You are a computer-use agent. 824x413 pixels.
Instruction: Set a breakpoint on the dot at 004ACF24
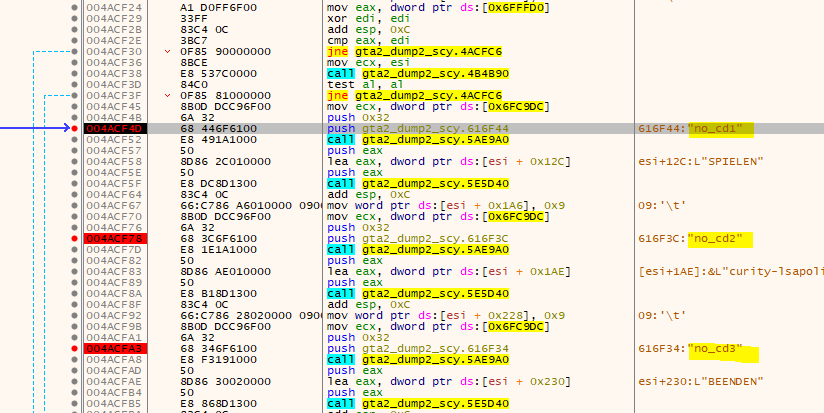tap(75, 7)
